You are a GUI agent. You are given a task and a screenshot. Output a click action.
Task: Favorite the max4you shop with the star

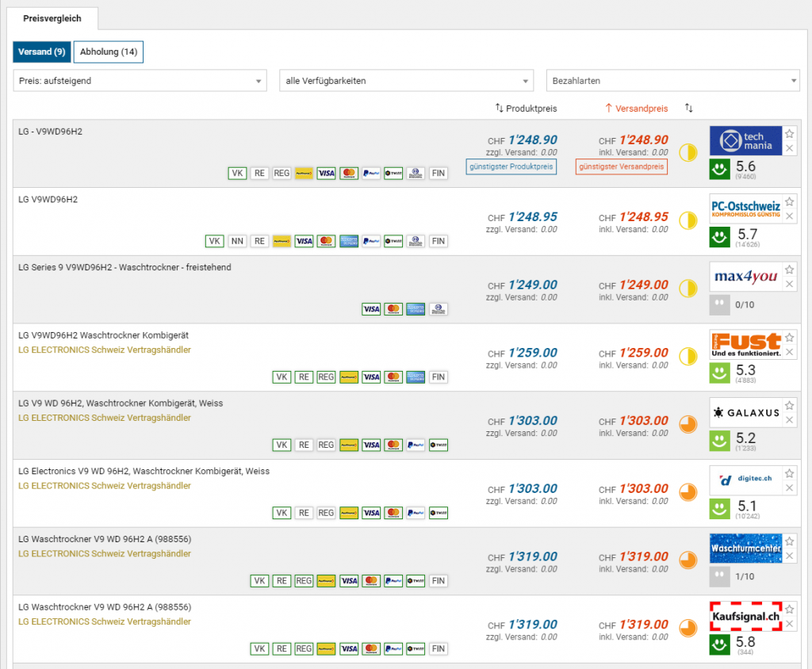[789, 270]
